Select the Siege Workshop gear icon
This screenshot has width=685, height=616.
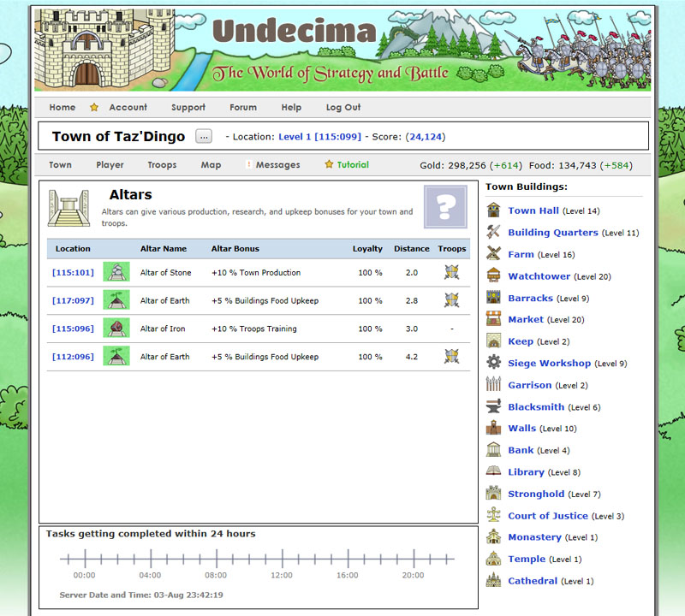pos(493,363)
